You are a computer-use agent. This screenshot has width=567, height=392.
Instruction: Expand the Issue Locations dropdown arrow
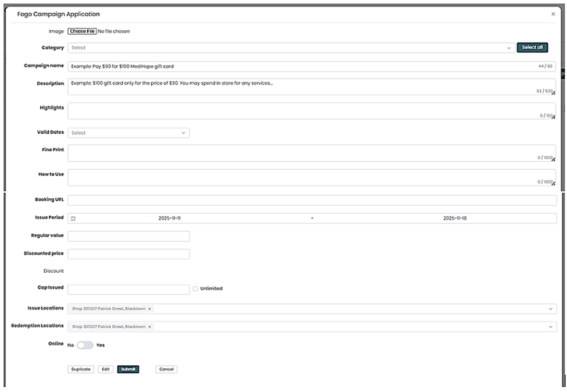click(550, 309)
